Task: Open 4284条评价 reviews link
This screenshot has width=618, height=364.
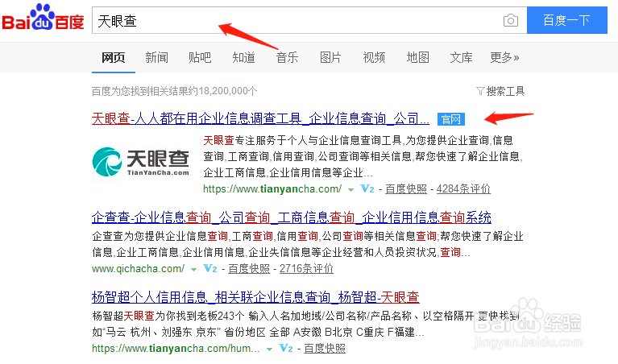Action: [463, 189]
